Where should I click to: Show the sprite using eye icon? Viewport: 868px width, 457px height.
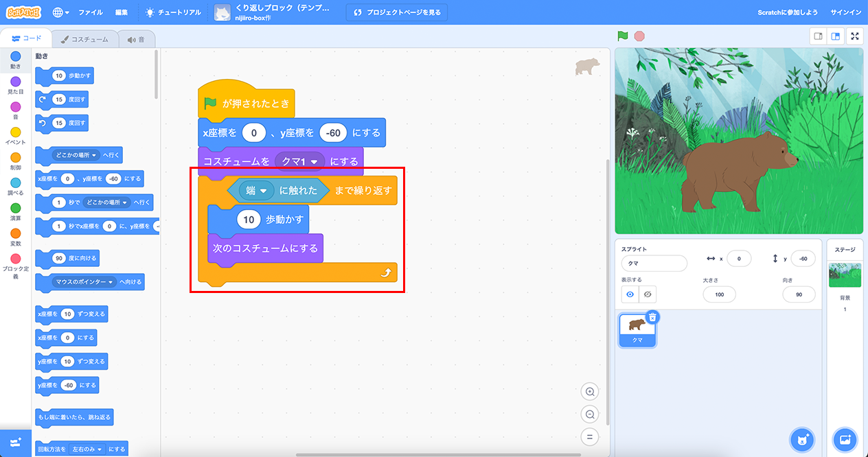click(630, 294)
